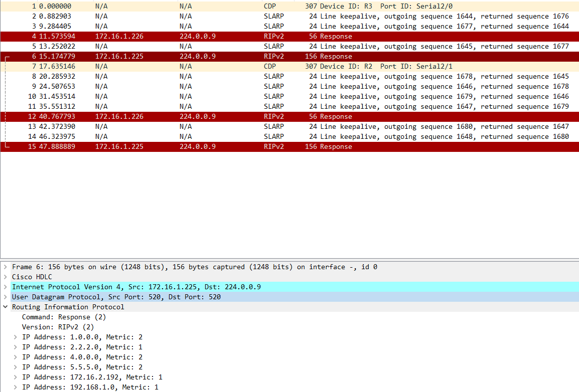Collapse the Routing Information Protocol section
This screenshot has width=579, height=392.
(x=5, y=307)
